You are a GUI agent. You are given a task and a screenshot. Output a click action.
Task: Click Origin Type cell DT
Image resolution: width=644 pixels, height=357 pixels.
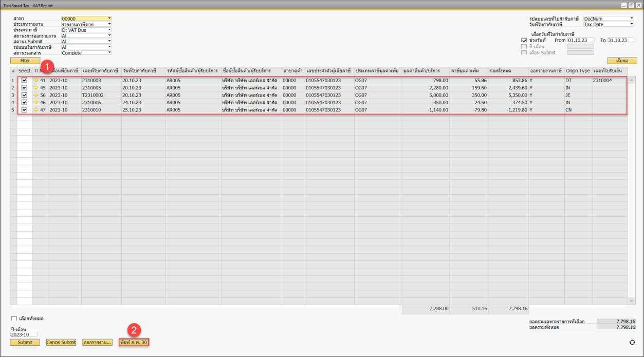[x=578, y=81]
